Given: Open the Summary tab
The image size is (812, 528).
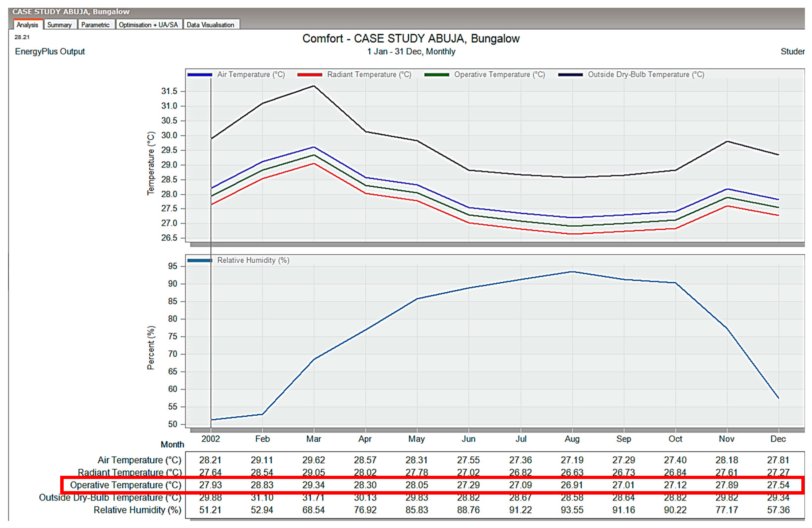Looking at the screenshot, I should 59,25.
